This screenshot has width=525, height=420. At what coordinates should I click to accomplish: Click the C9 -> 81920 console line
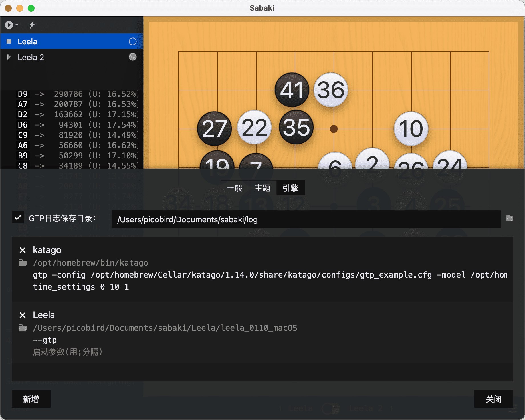click(78, 135)
